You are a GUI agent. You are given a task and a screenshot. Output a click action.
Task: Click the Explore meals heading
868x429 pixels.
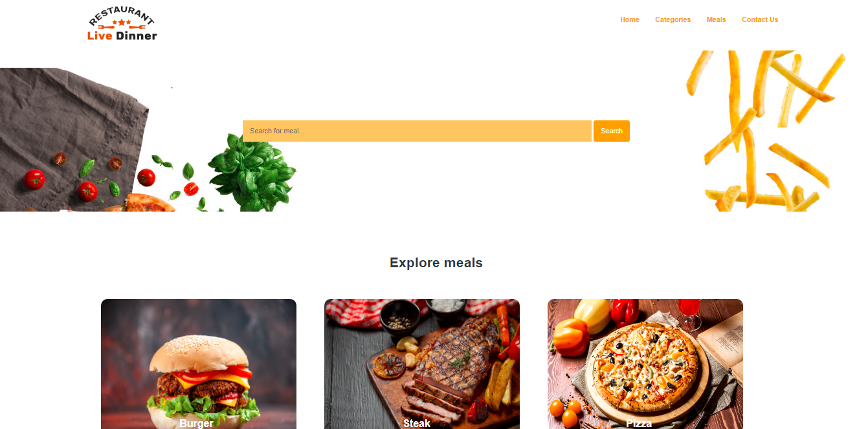click(436, 263)
